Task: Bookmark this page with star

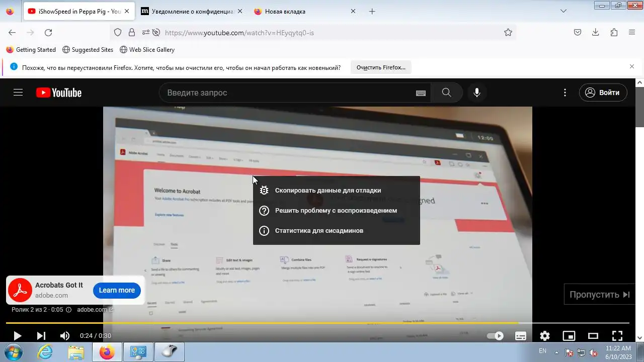Action: pyautogui.click(x=508, y=32)
